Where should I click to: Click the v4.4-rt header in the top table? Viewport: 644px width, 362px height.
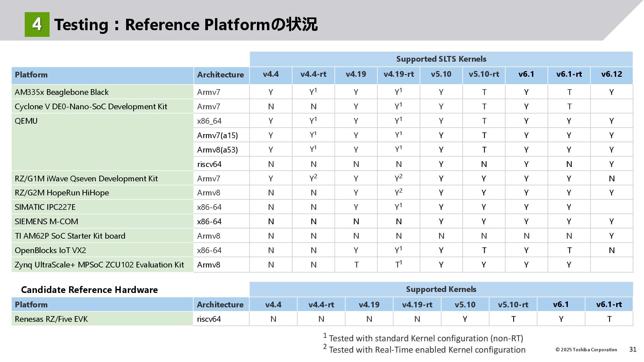[313, 74]
